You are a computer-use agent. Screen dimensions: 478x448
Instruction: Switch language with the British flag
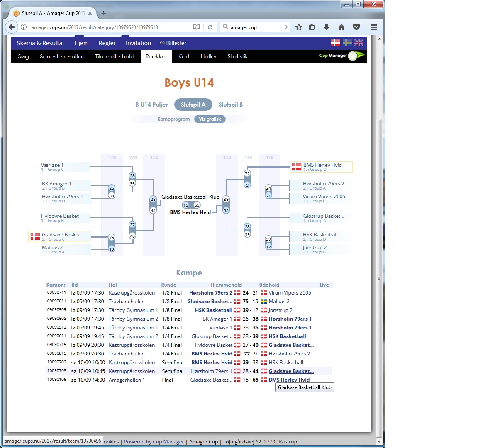359,43
